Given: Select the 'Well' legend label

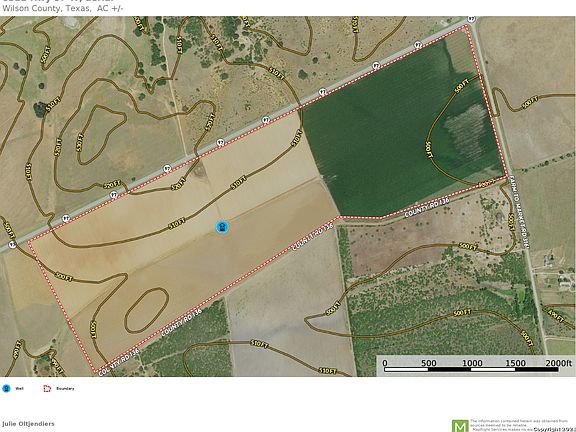Looking at the screenshot, I should click(x=19, y=388).
